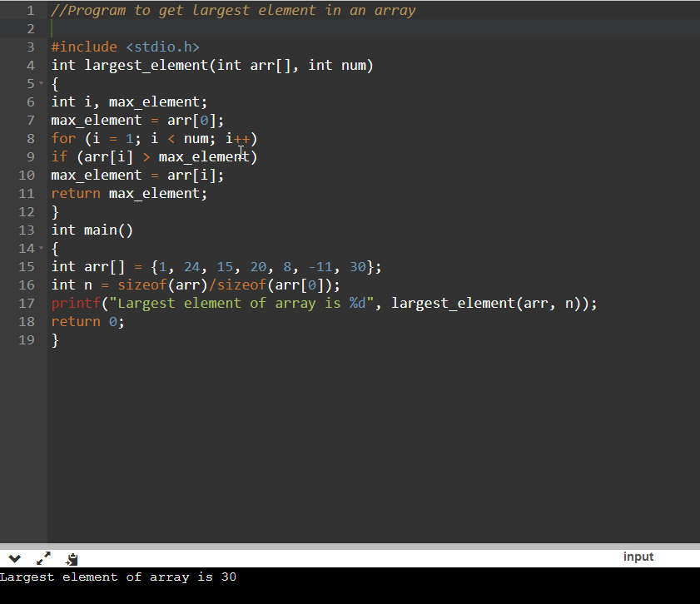700x604 pixels.
Task: Click the for loop statement on line 8
Action: point(154,138)
